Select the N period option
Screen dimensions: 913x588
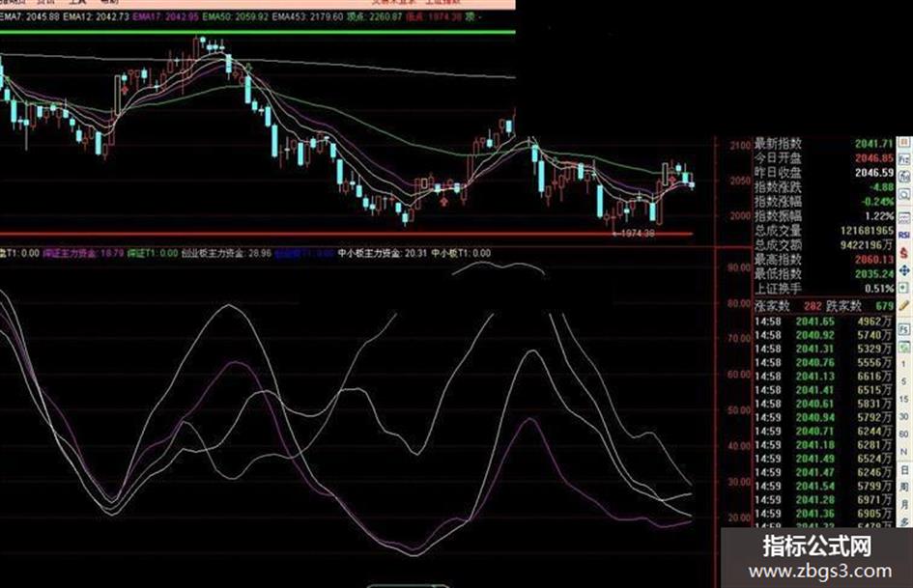tap(903, 452)
